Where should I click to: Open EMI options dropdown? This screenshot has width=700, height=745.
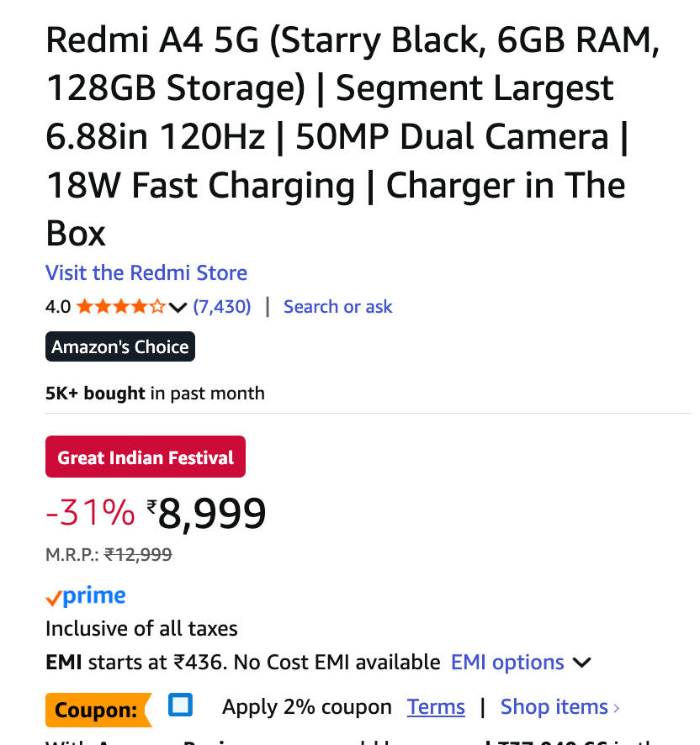click(x=507, y=663)
